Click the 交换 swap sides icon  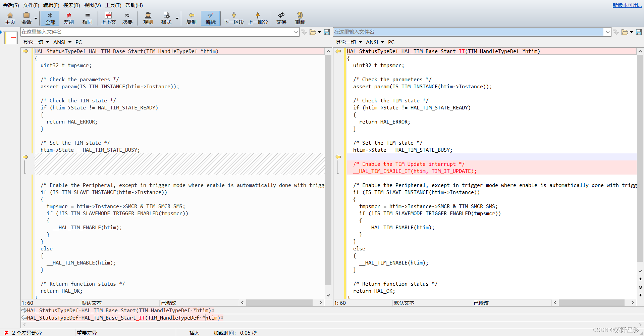(x=281, y=18)
